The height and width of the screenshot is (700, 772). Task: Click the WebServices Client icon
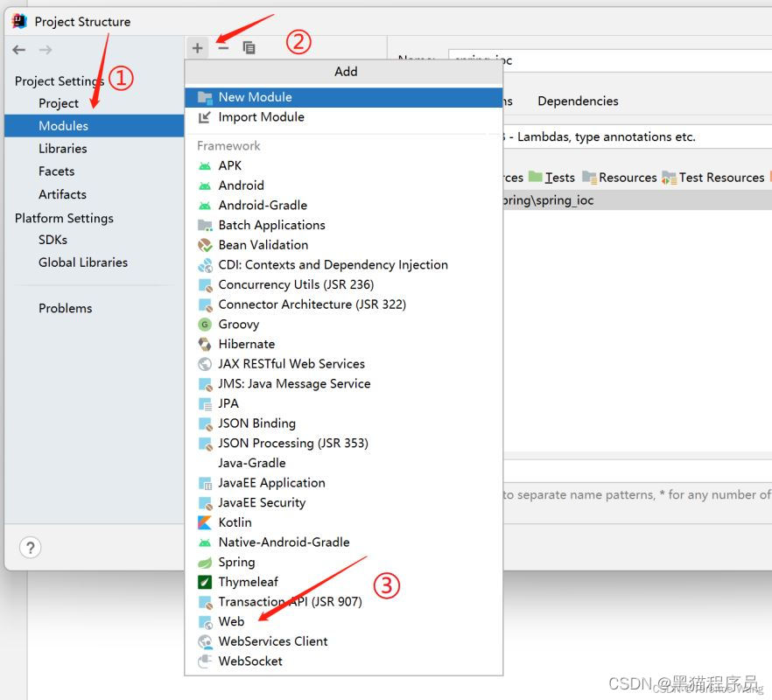coord(205,641)
